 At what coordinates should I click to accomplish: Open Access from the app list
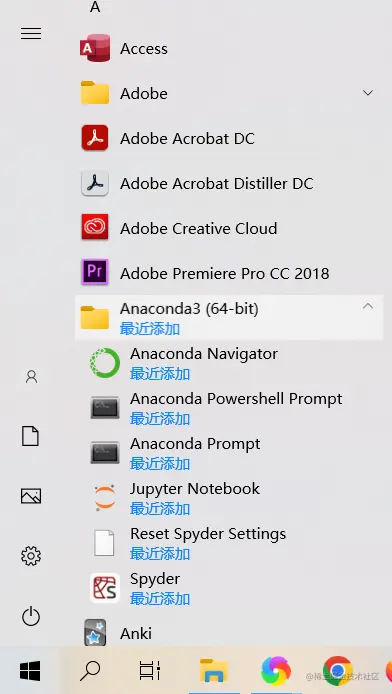(228, 48)
